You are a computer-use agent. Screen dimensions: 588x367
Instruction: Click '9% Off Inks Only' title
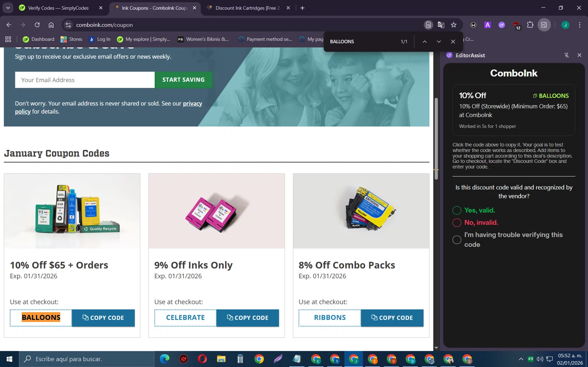coord(193,265)
